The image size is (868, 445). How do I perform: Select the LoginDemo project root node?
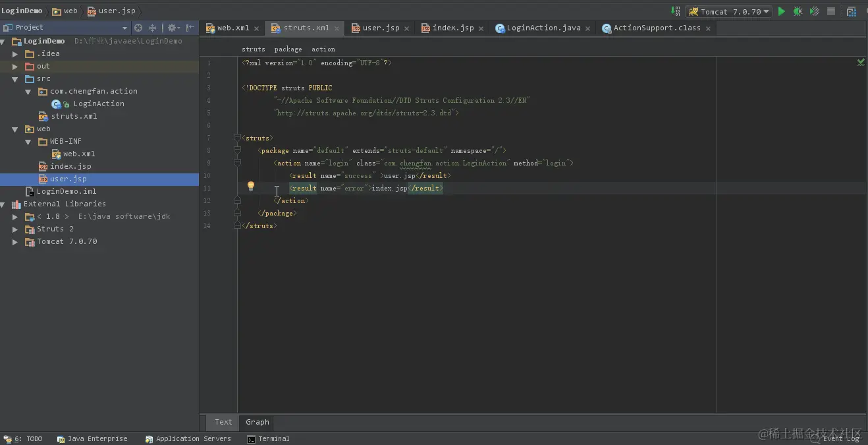[44, 42]
